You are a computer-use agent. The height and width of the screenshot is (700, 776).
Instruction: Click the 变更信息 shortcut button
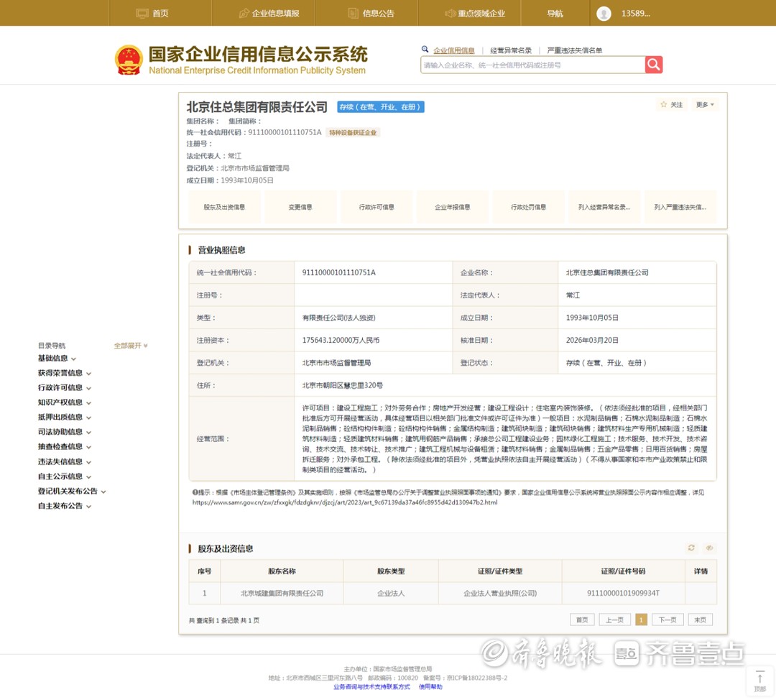(x=300, y=207)
